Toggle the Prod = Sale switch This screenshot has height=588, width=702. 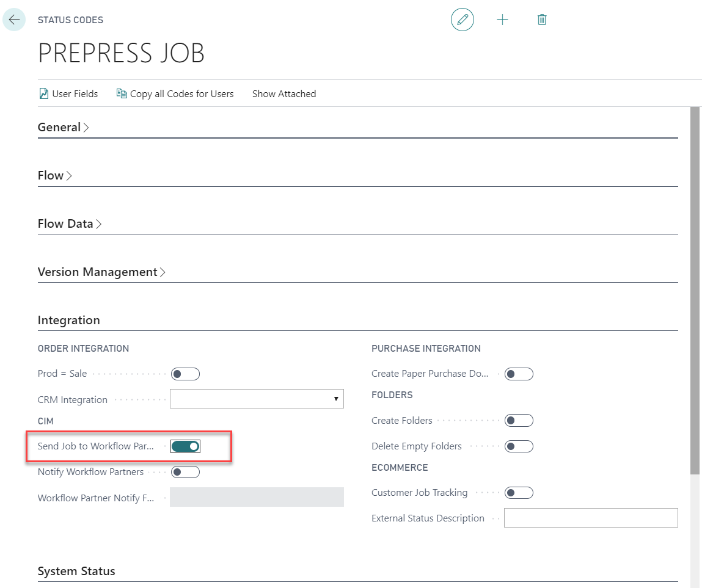pyautogui.click(x=186, y=374)
